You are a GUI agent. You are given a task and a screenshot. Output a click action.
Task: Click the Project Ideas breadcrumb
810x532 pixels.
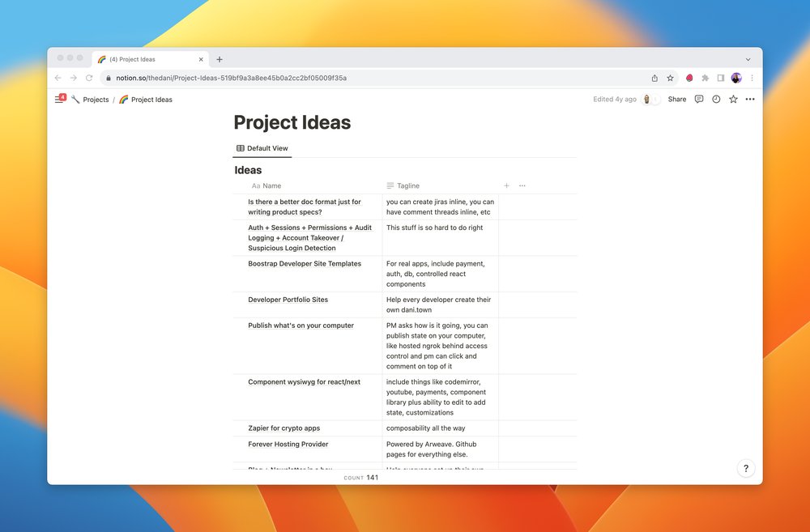pos(146,99)
